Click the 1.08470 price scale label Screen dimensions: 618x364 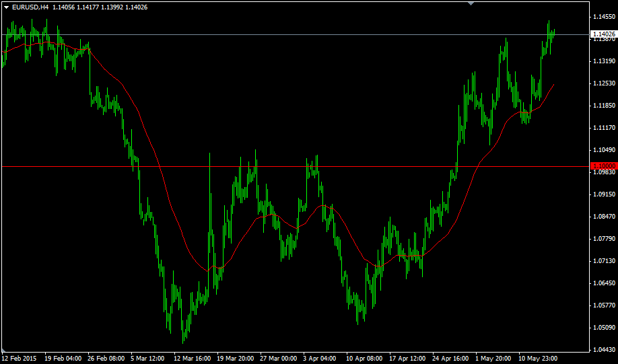click(605, 216)
